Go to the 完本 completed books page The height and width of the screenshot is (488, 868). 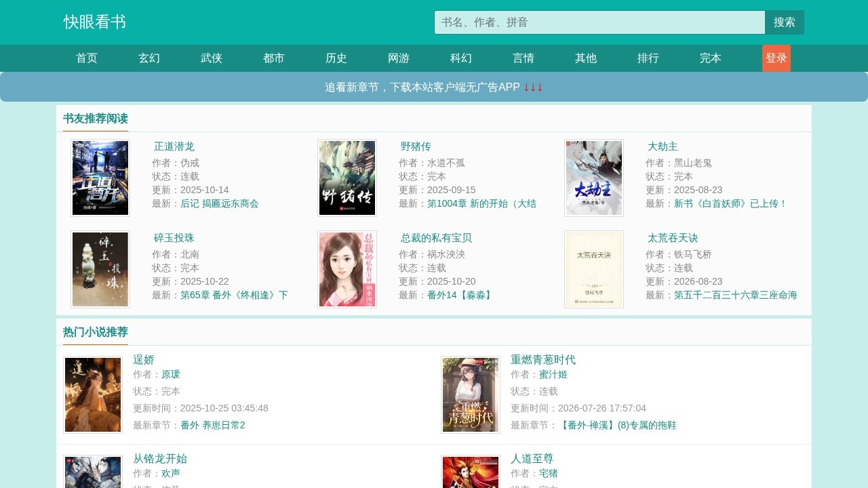[x=711, y=58]
